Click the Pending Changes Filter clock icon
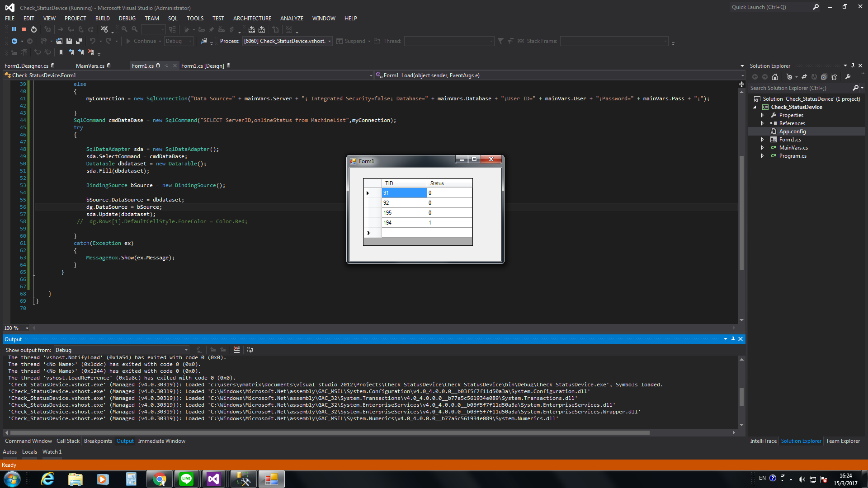Viewport: 868px width, 488px height. coord(789,77)
